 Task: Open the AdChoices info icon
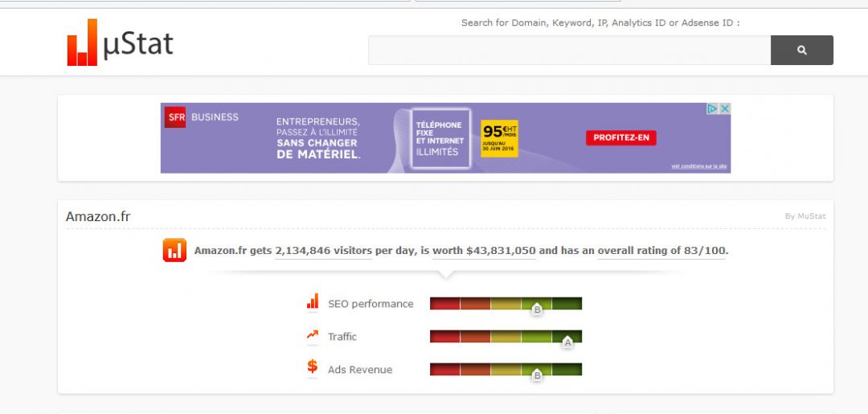coord(713,109)
